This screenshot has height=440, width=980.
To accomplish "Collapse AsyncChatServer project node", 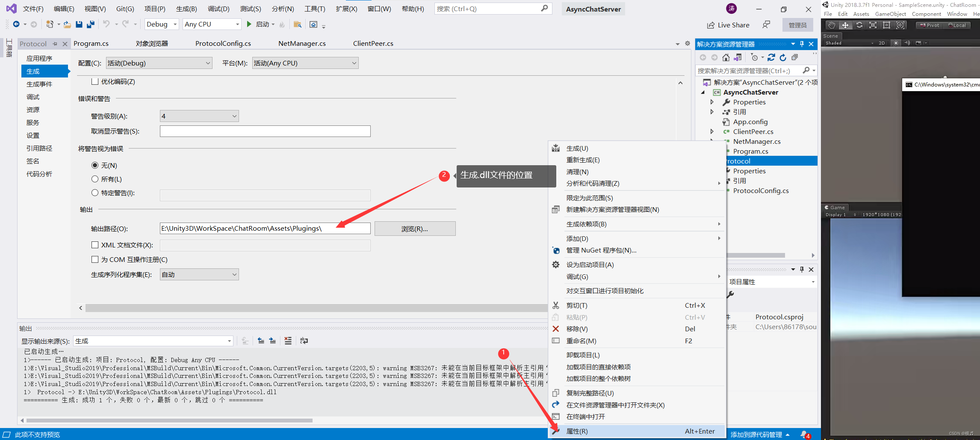I will [x=703, y=92].
